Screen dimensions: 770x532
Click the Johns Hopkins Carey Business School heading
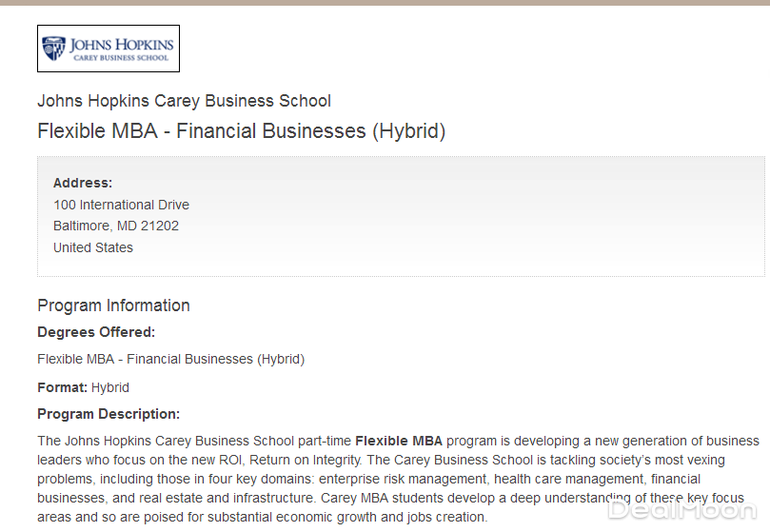184,101
